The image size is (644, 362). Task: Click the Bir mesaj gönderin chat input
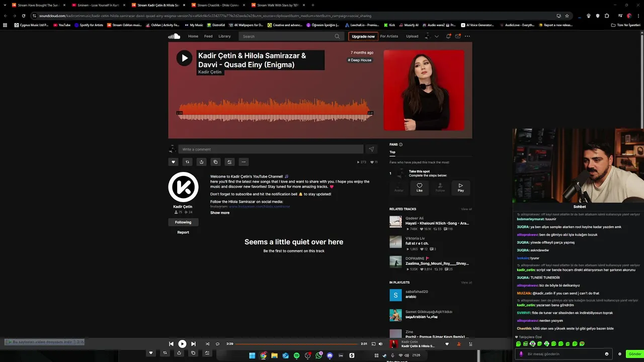click(563, 354)
